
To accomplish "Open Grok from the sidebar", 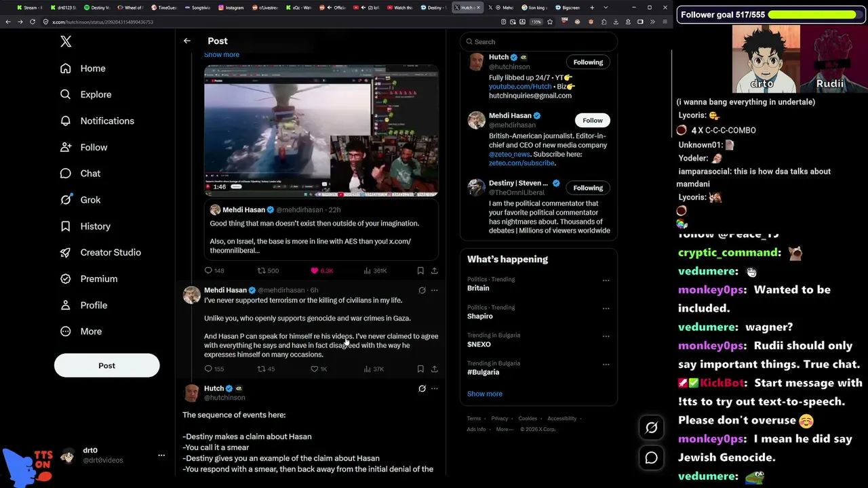I will pyautogui.click(x=81, y=200).
